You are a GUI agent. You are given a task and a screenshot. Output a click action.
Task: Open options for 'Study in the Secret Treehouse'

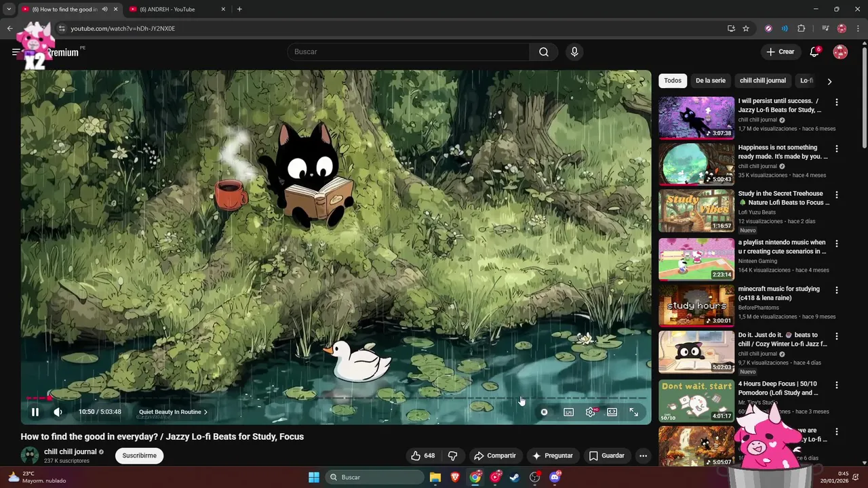[x=836, y=195]
